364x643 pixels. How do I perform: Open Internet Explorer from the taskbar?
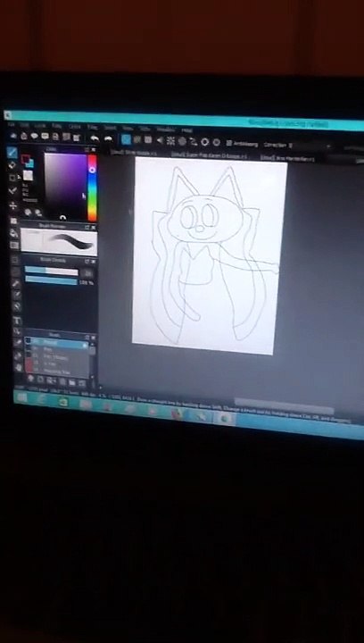coord(41,399)
